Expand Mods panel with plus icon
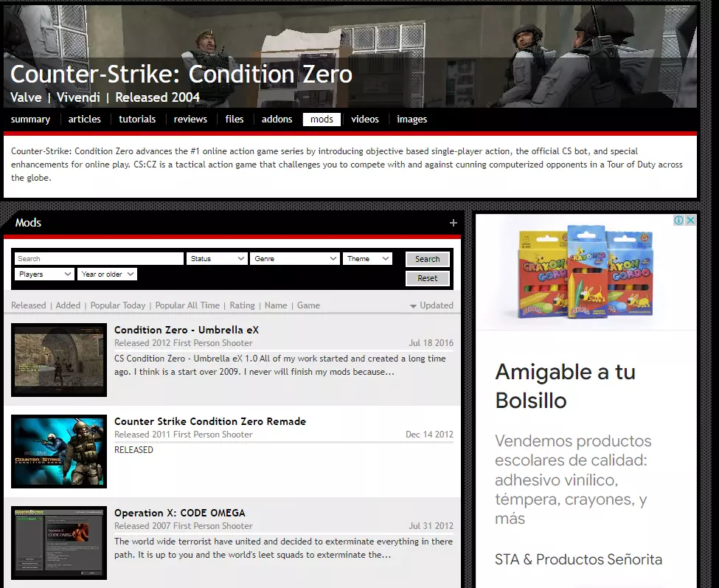The height and width of the screenshot is (588, 719). (453, 223)
